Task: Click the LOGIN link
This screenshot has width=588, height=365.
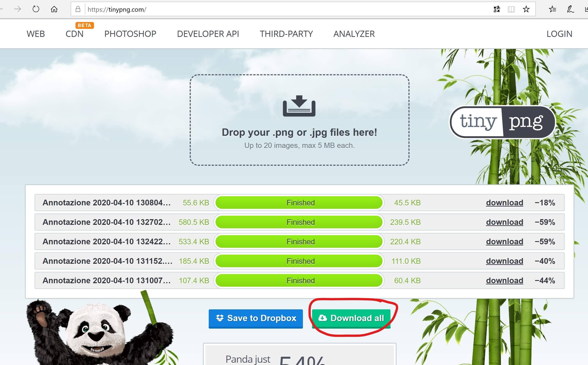Action: [x=559, y=34]
